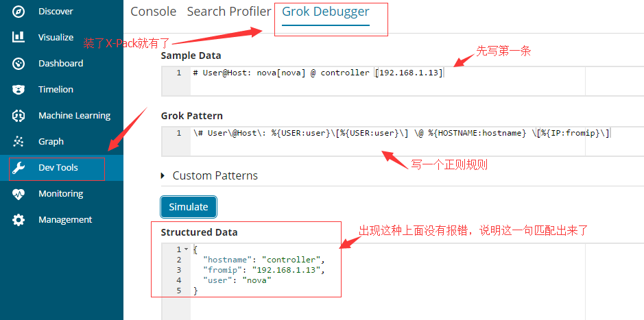Screen dimensions: 644x320
Task: Switch to the Console tab
Action: click(x=153, y=12)
